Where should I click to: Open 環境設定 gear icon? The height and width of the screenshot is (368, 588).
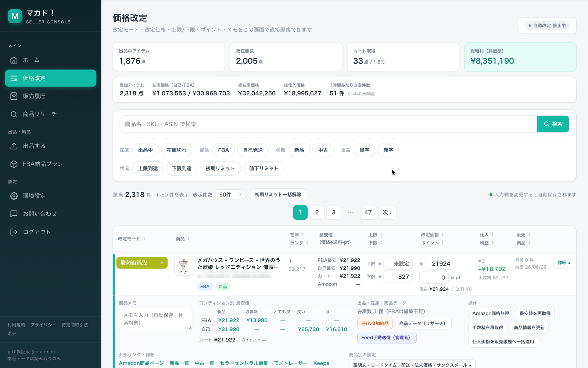[14, 196]
